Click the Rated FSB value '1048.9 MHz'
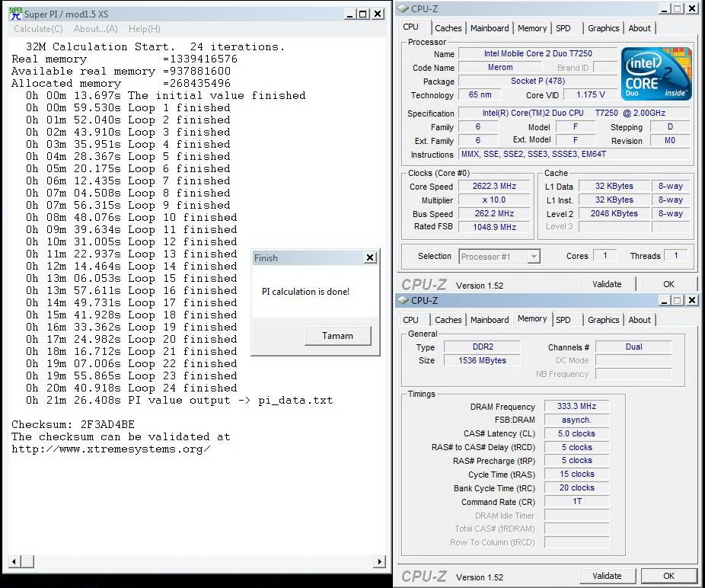 pos(494,227)
